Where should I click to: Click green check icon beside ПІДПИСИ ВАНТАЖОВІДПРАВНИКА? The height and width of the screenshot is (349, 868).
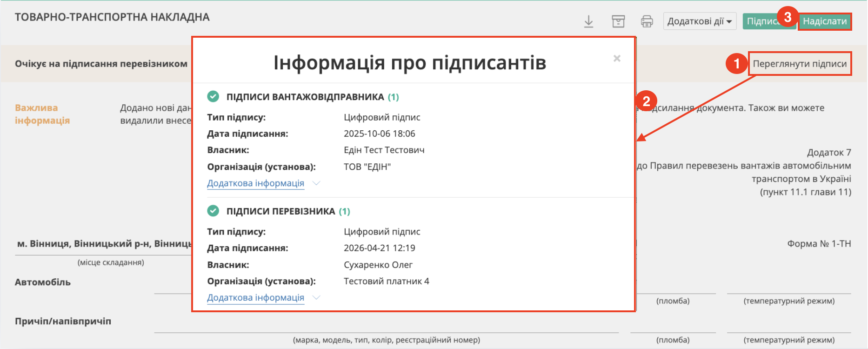213,96
